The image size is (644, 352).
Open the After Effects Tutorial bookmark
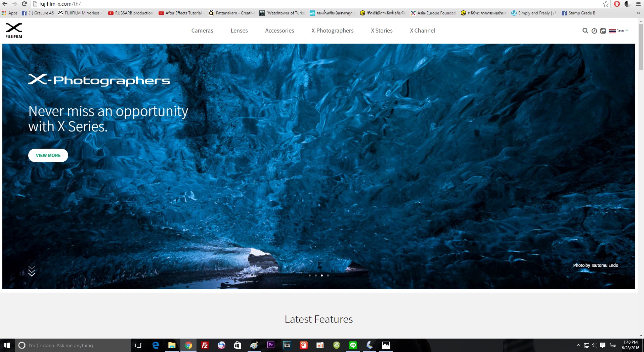[181, 13]
